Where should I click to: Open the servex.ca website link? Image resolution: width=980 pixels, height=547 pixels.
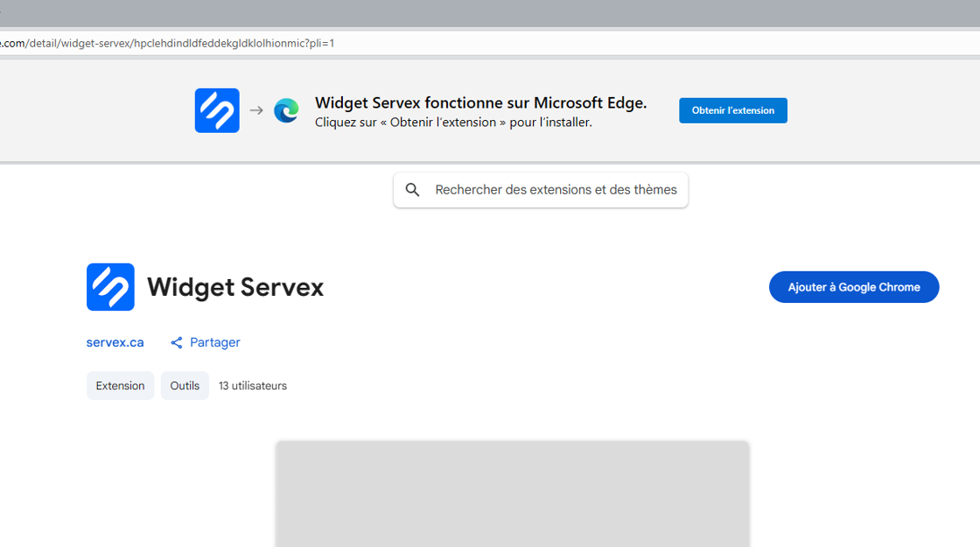coord(115,342)
